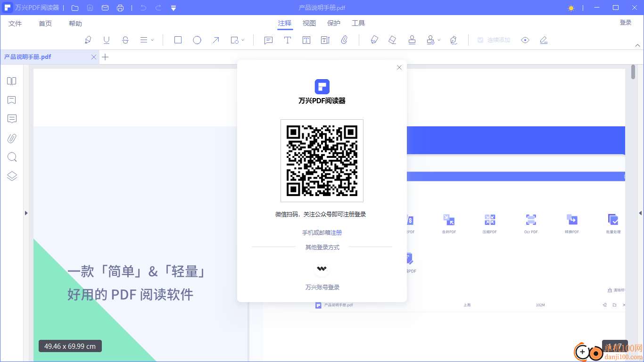644x362 pixels.
Task: Select the stamp tool
Action: (x=412, y=40)
